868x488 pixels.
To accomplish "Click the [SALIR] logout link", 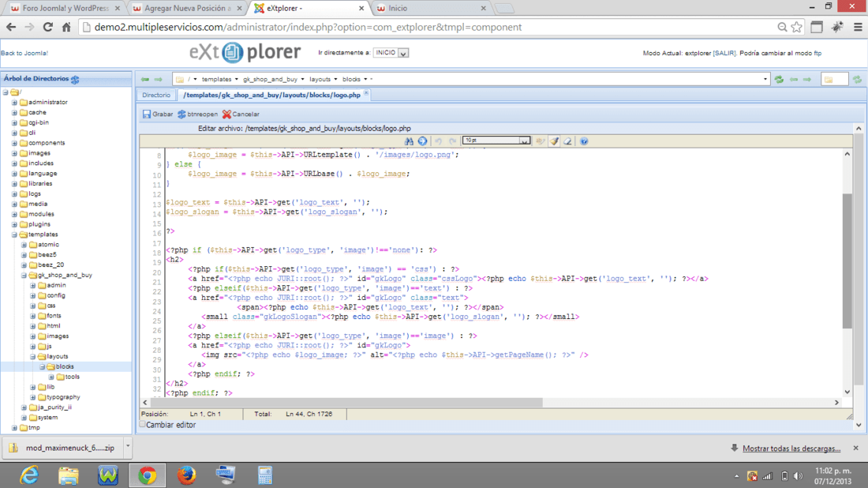I will tap(724, 53).
